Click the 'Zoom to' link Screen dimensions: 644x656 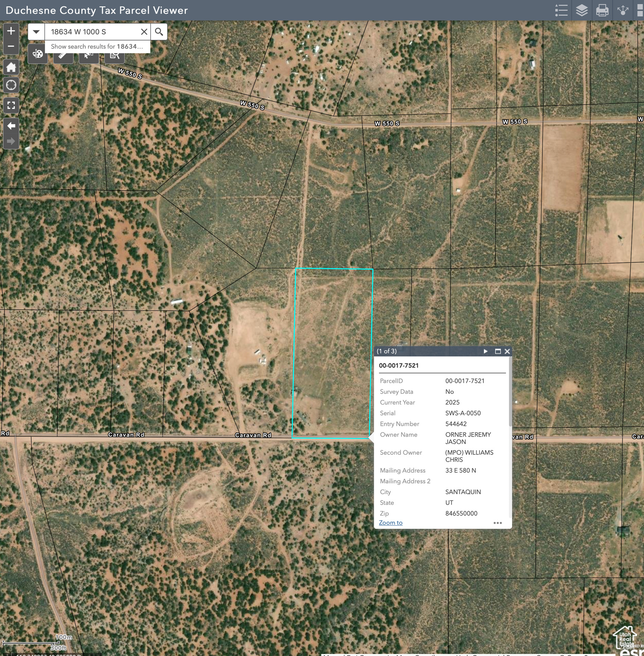pyautogui.click(x=390, y=523)
